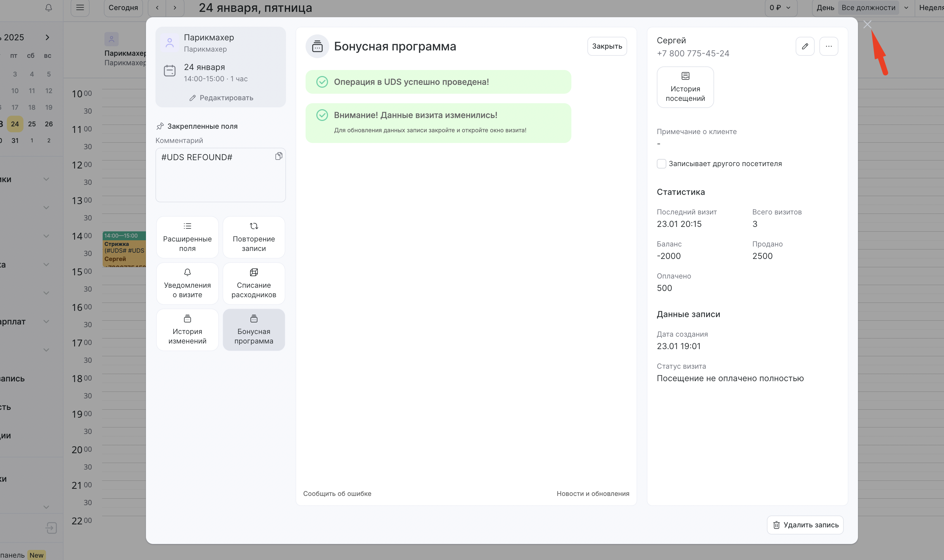Open the 0 ₽ dropdown
Image resolution: width=944 pixels, height=560 pixels.
click(780, 7)
